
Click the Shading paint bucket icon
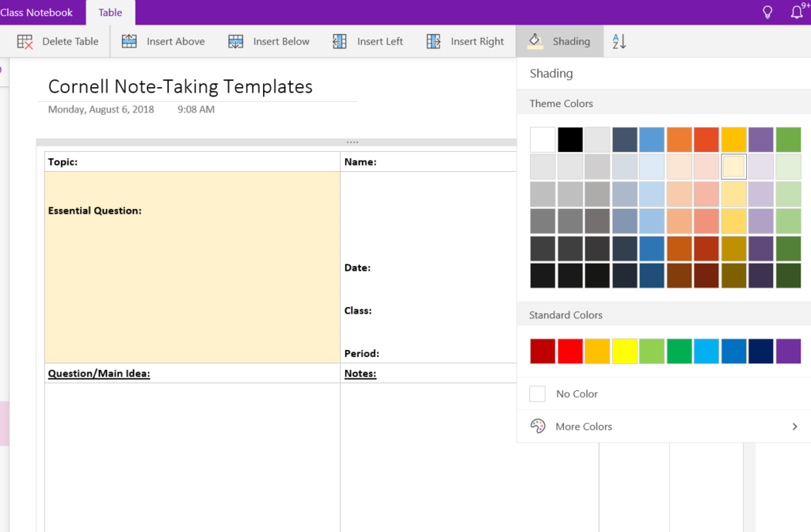pos(535,41)
